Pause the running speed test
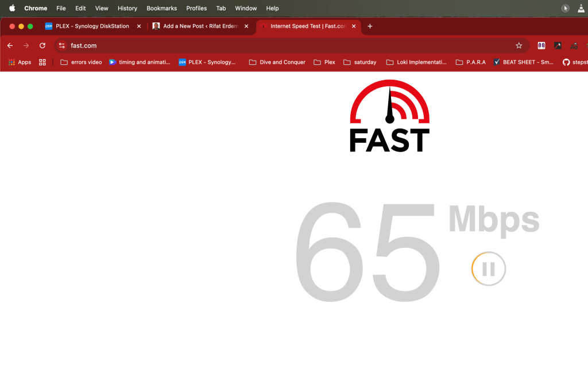The image size is (588, 381). 488,269
